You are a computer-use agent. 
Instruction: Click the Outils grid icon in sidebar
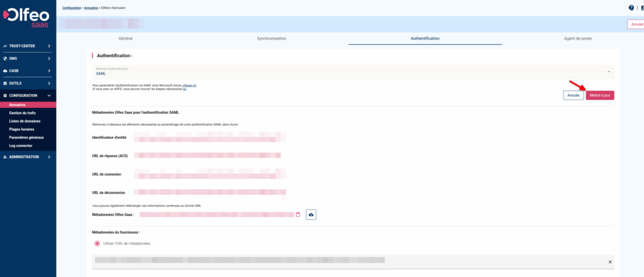coord(5,83)
